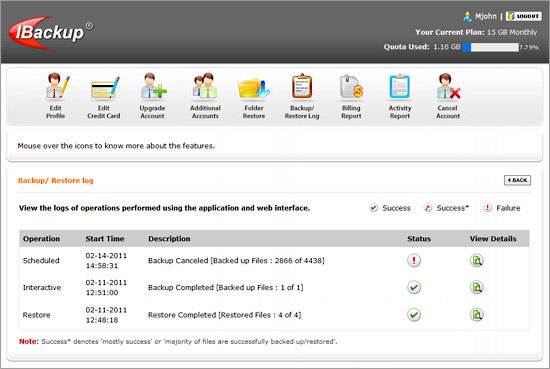
Task: Click the 1.16 GB quota value
Action: coord(447,47)
